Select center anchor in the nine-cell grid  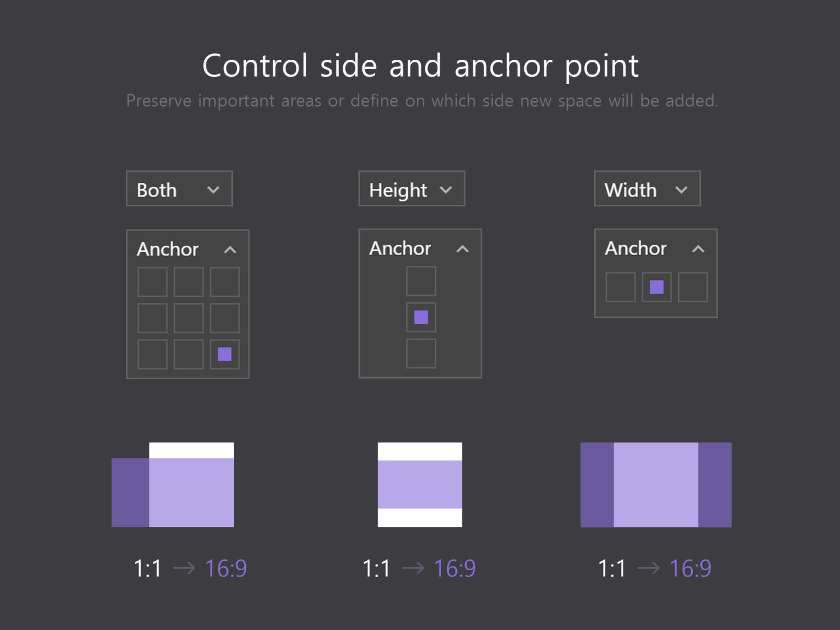188,318
